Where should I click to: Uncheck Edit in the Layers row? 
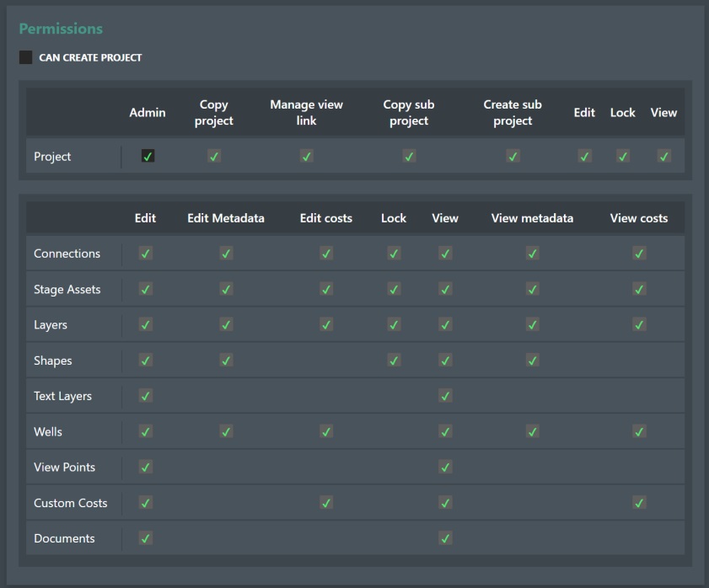(146, 324)
